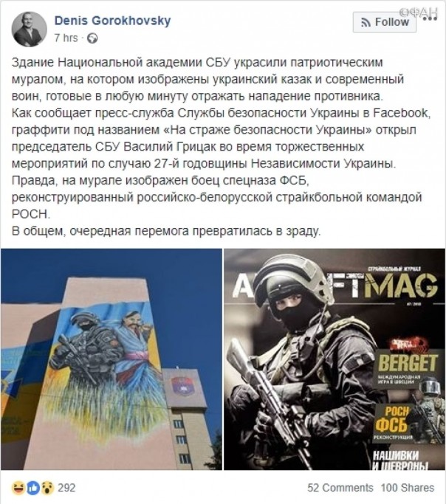Open the 52 Comments link

(x=340, y=488)
